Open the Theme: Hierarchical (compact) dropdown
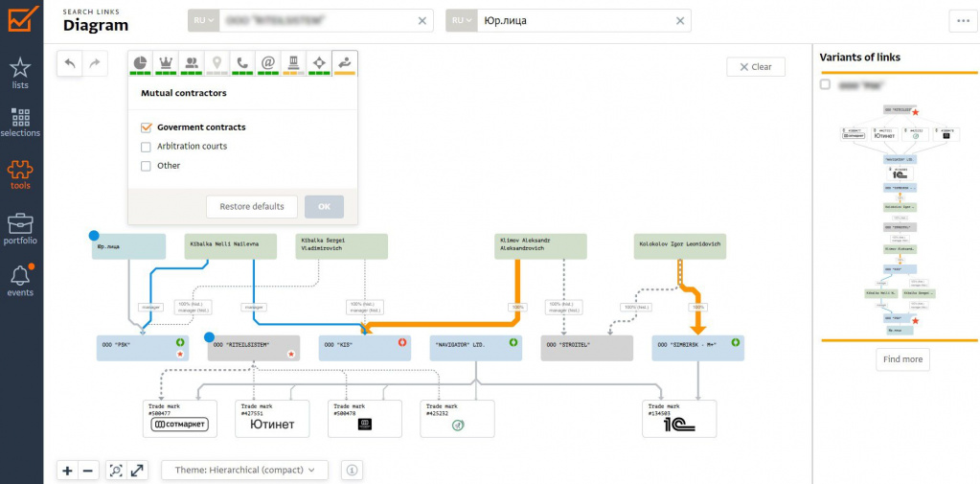 click(x=246, y=470)
